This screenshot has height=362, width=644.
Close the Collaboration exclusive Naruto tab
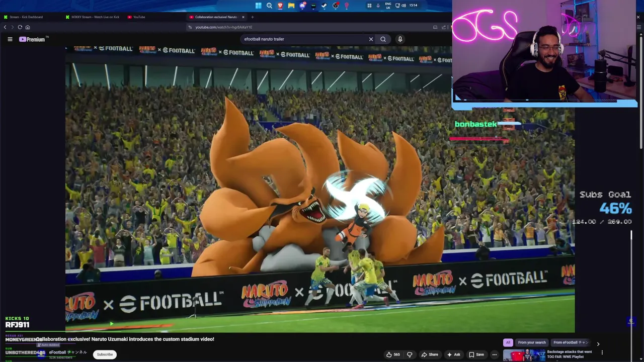coord(243,17)
